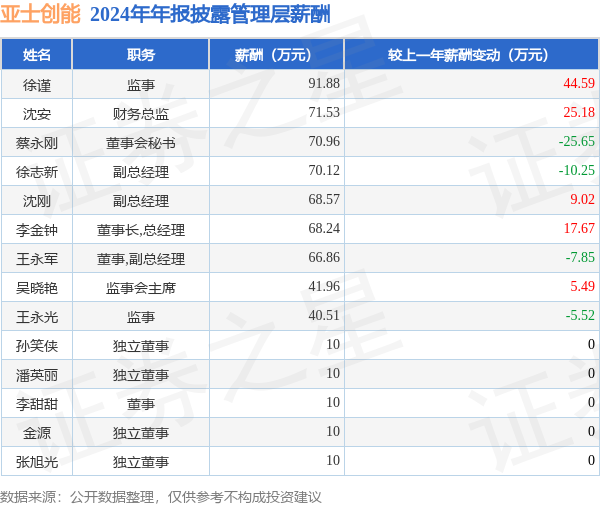600x506 pixels.
Task: Click the change value -5.52
Action: pyautogui.click(x=580, y=316)
